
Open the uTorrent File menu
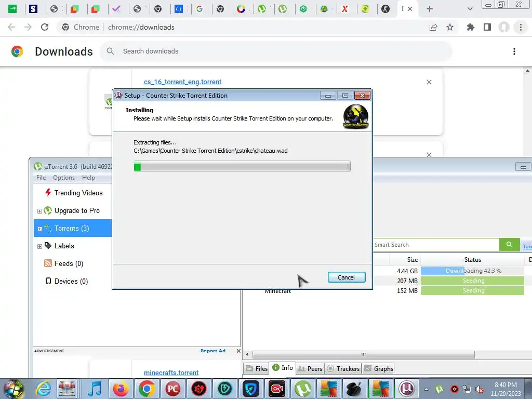[41, 178]
